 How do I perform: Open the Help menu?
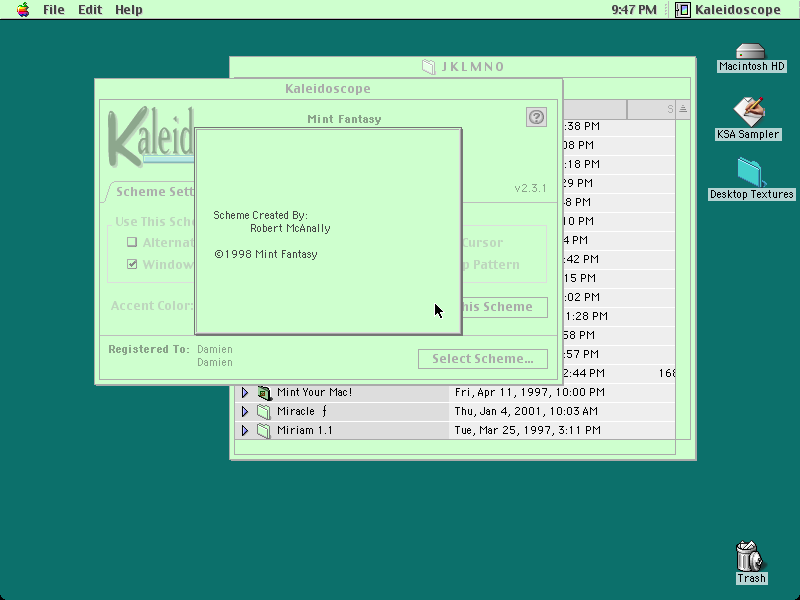(x=129, y=10)
